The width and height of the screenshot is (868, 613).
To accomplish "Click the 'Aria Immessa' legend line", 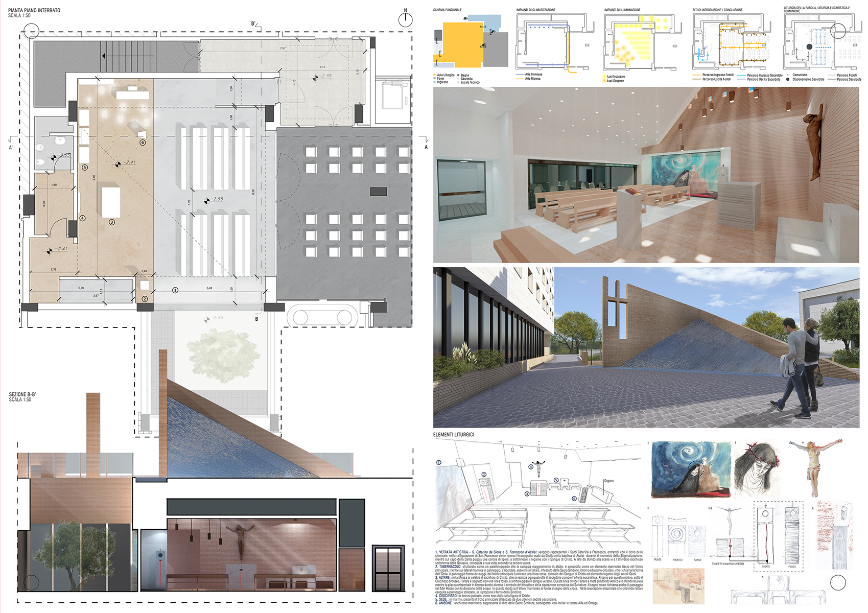I will (530, 74).
